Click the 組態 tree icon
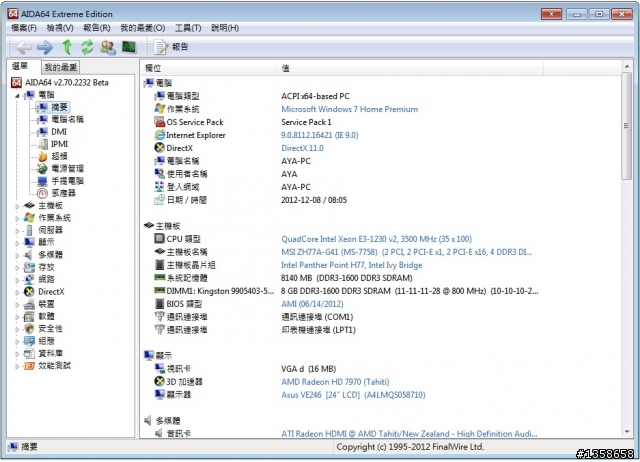Screen dimensions: 640x462 pyautogui.click(x=29, y=341)
